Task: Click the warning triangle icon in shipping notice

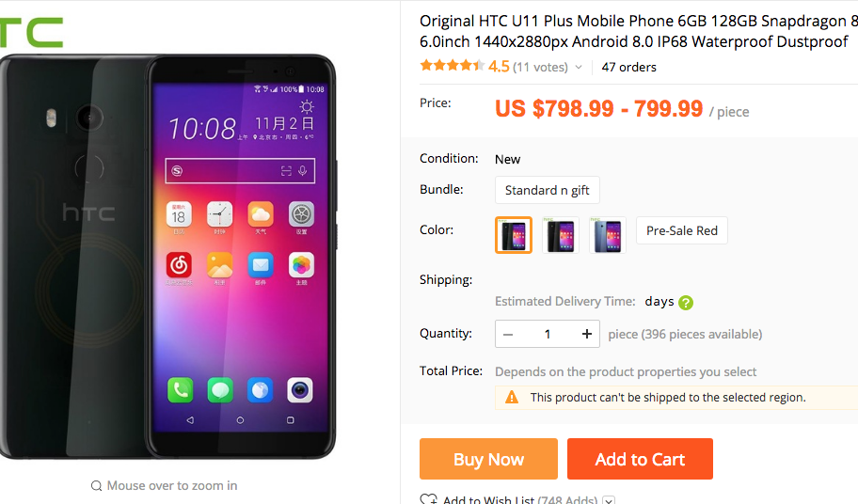Action: click(x=512, y=398)
